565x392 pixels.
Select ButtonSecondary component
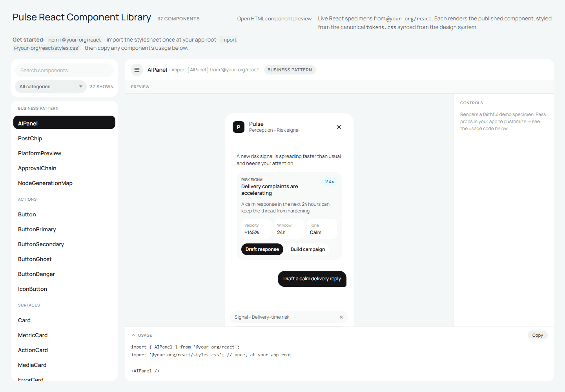tap(64, 244)
